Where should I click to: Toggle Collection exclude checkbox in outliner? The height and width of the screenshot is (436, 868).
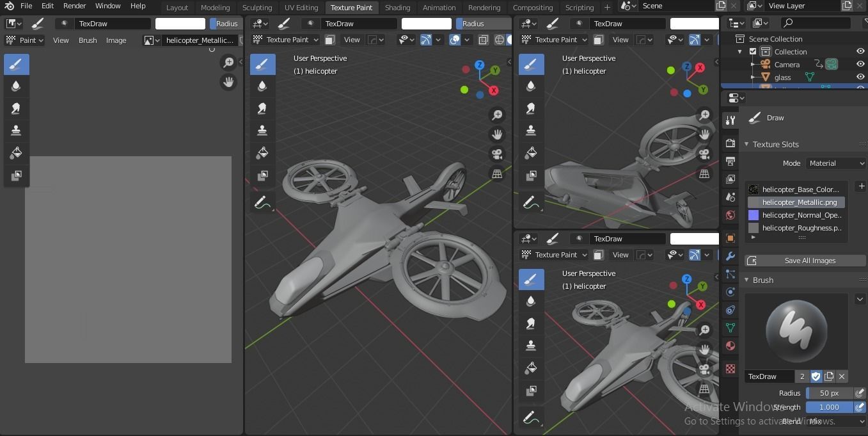pyautogui.click(x=753, y=52)
